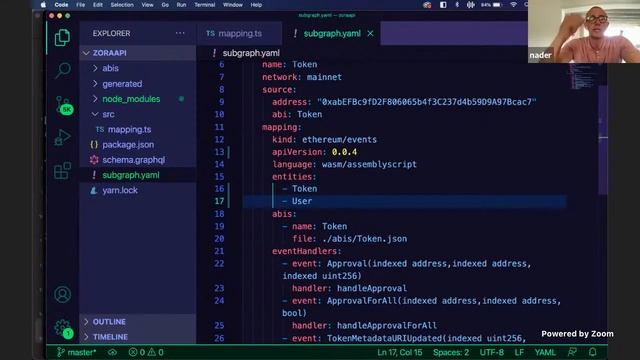Open the Accounts icon

(x=62, y=294)
